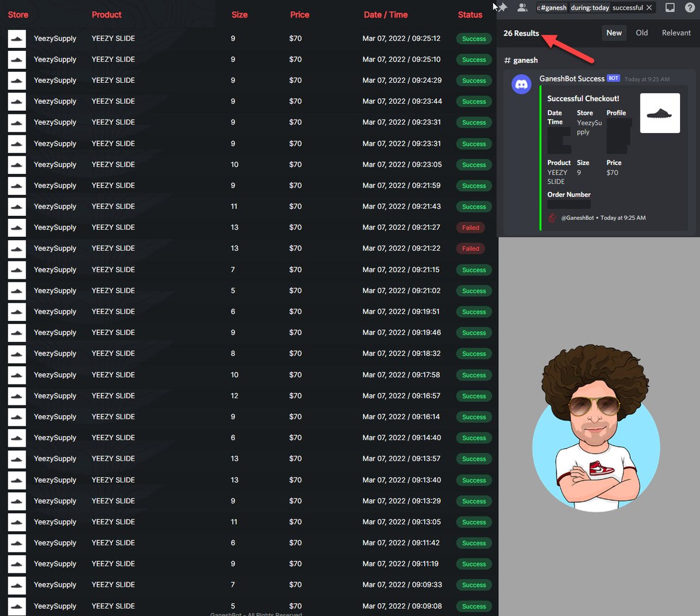
Task: Clear the search using the X icon
Action: (649, 8)
